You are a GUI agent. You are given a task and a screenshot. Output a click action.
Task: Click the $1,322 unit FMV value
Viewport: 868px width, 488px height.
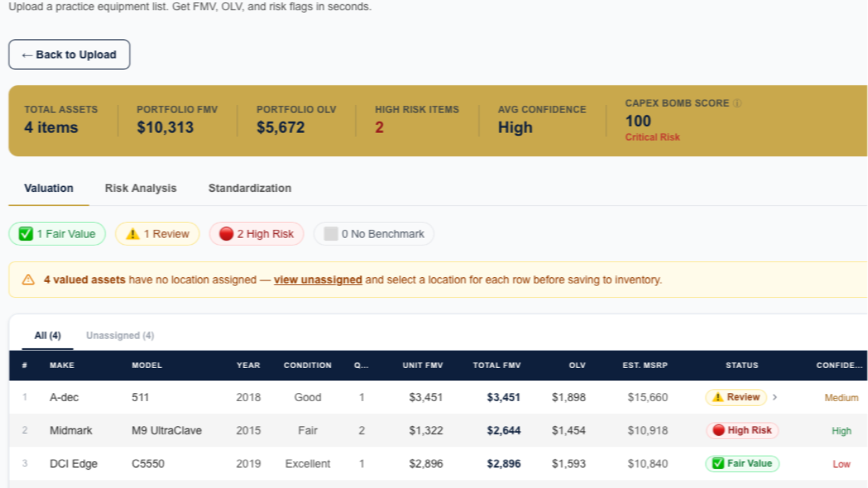click(426, 430)
